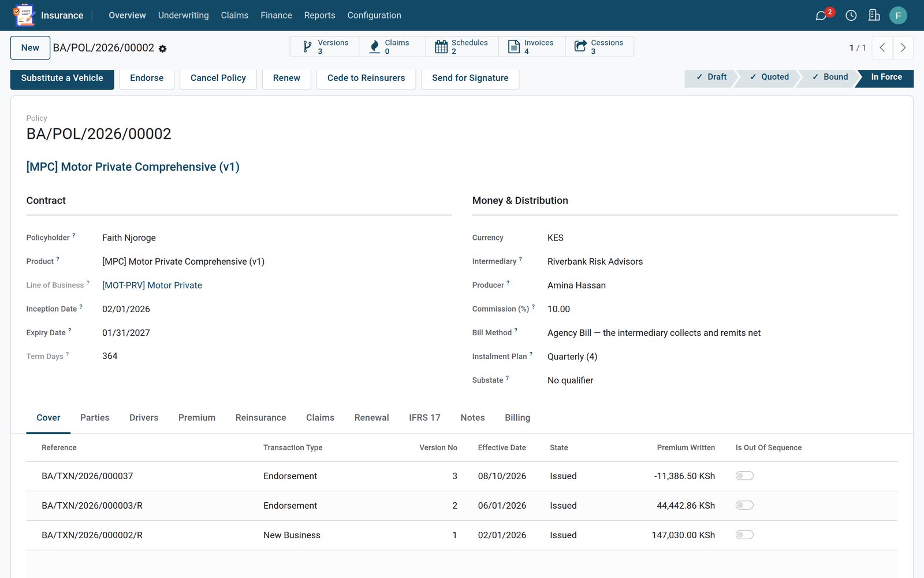Switch to the Notes tab
The image size is (924, 578).
[472, 418]
